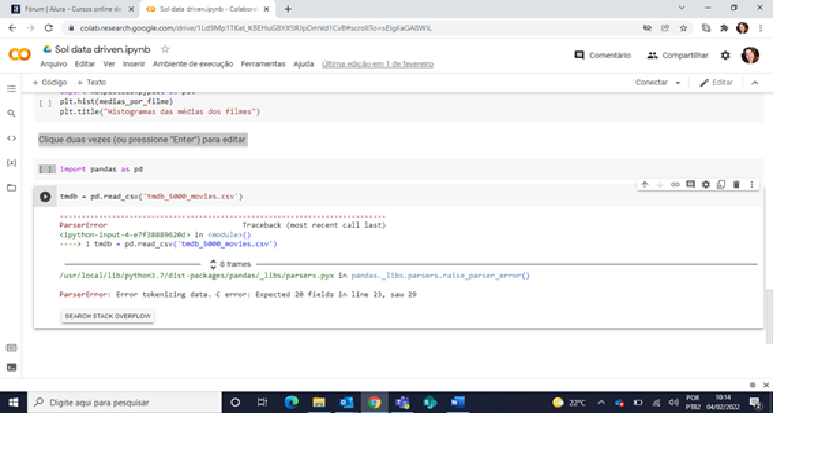
Task: Add a comment to the selected cell
Action: tap(690, 184)
